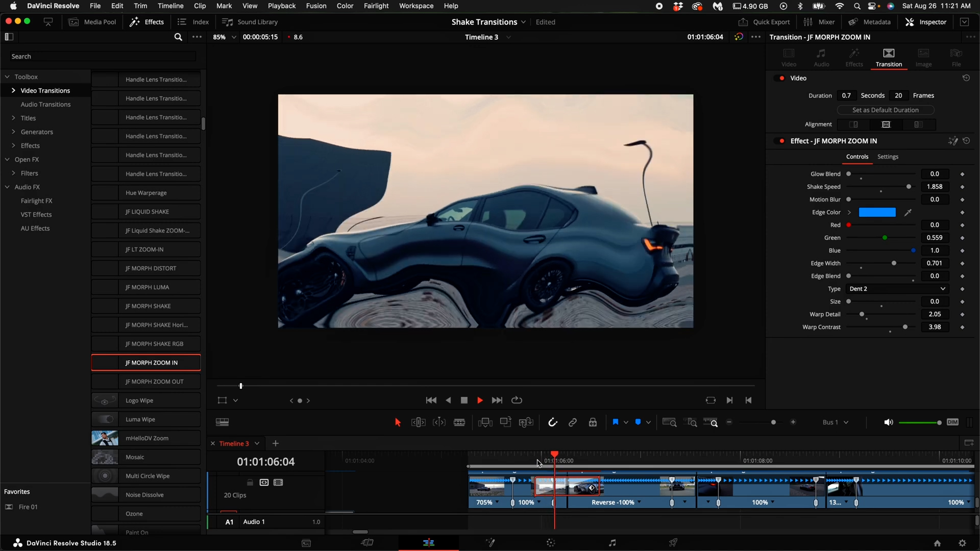Open the Type dropdown showing Dent 2

[896, 289]
